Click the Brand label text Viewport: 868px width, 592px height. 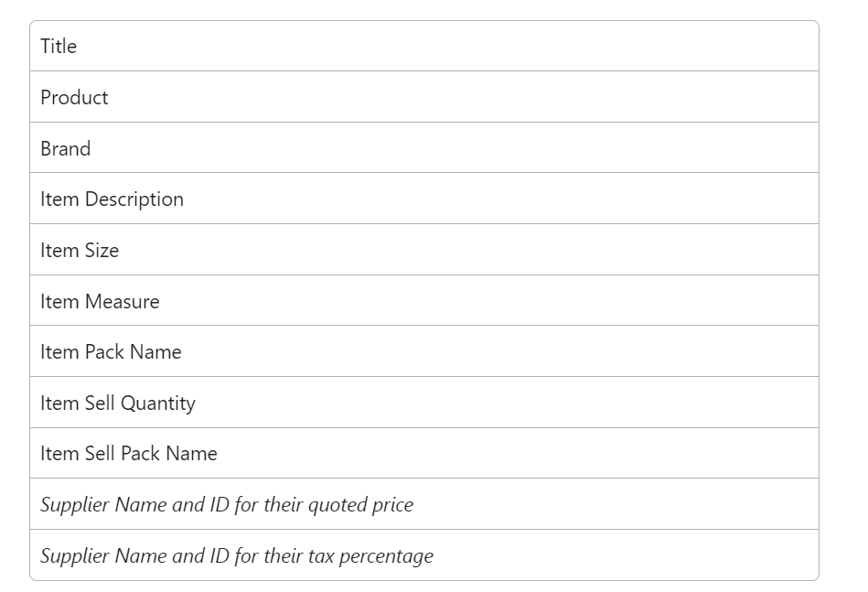[65, 148]
